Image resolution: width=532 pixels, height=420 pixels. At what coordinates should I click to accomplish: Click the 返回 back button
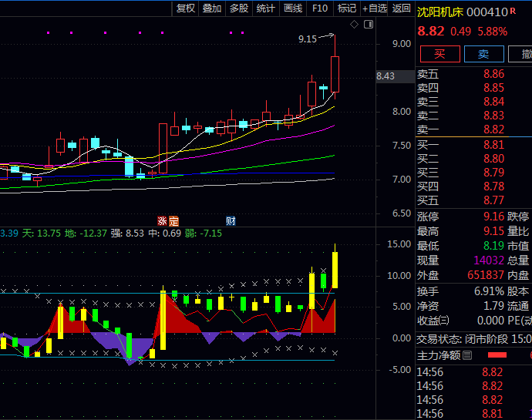tap(402, 8)
